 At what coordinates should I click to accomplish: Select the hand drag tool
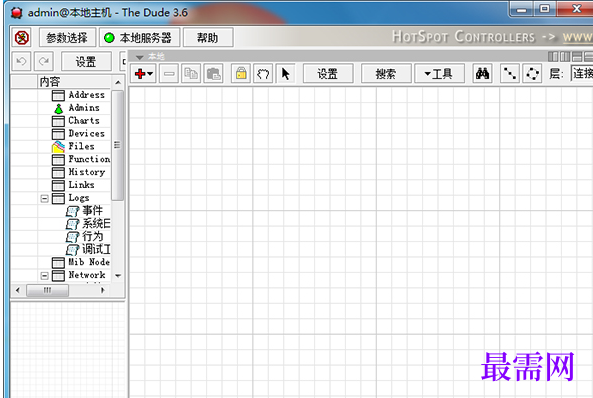pyautogui.click(x=263, y=73)
